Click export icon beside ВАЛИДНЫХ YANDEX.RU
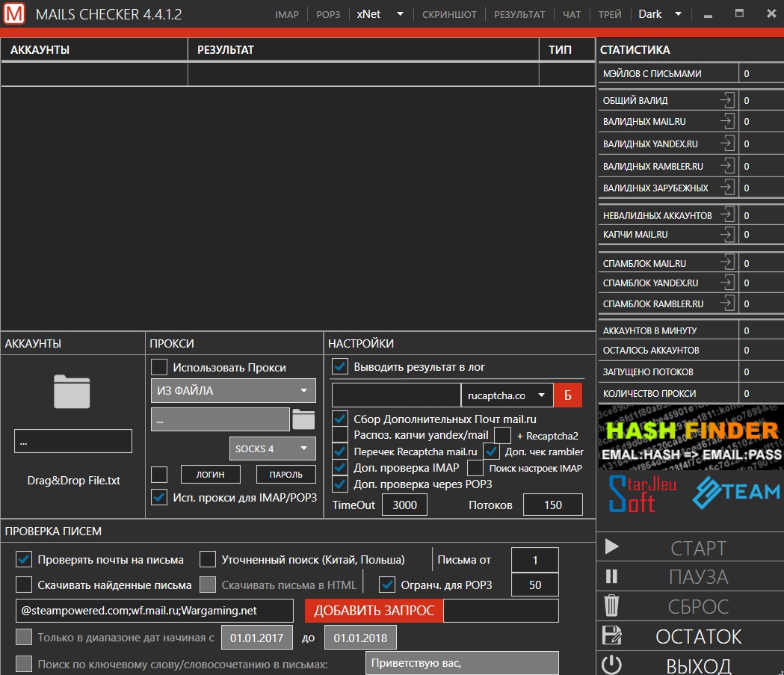Screen dimensions: 784x675 [726, 144]
